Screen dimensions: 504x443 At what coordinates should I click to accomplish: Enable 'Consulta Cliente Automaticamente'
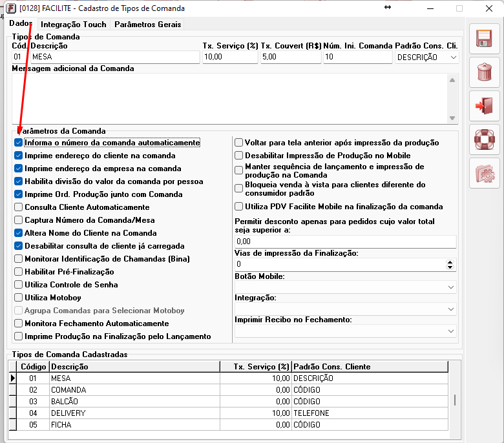18,207
